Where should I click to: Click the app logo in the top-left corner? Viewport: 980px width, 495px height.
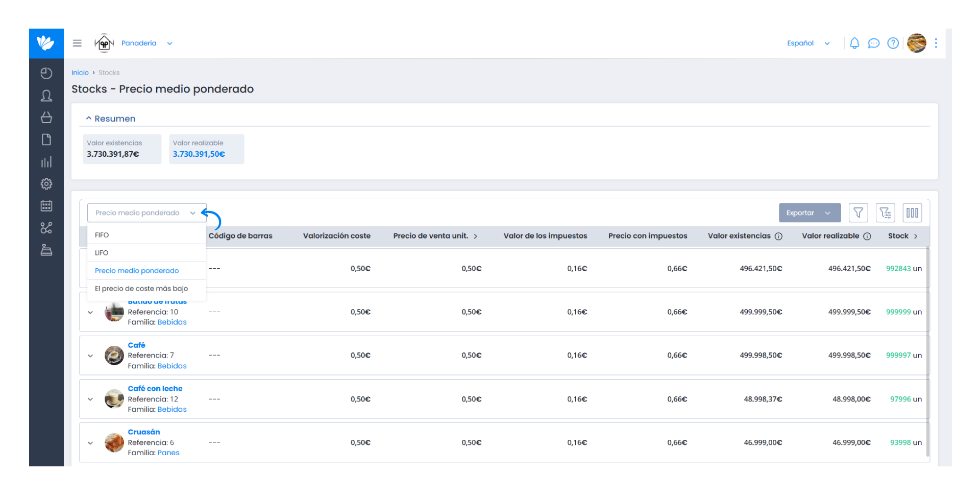(x=46, y=43)
